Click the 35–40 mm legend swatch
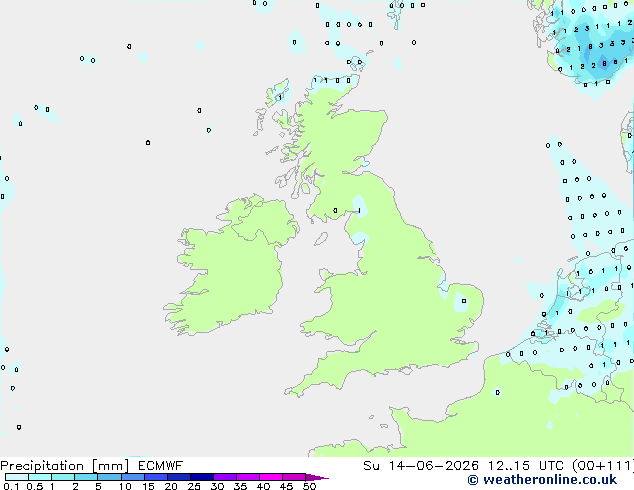Screen dimensions: 634x490 tap(248, 477)
